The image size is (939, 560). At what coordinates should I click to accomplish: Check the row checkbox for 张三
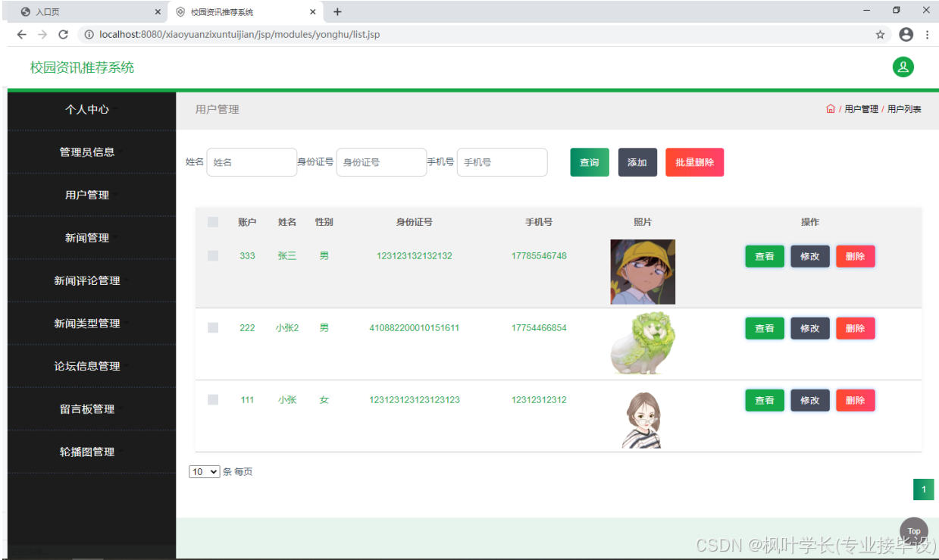(213, 256)
